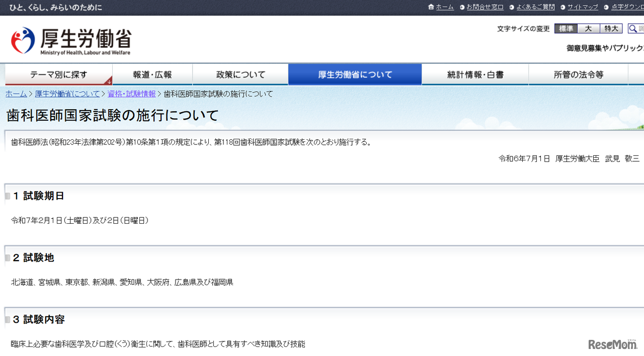Follow the ホーム breadcrumb link
This screenshot has height=356, width=644.
(16, 94)
